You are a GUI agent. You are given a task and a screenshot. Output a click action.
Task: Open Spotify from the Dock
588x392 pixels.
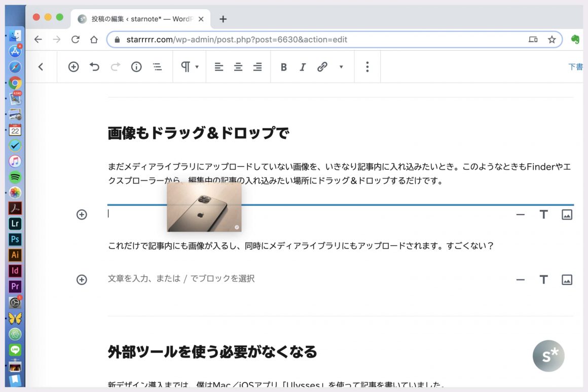[x=15, y=177]
